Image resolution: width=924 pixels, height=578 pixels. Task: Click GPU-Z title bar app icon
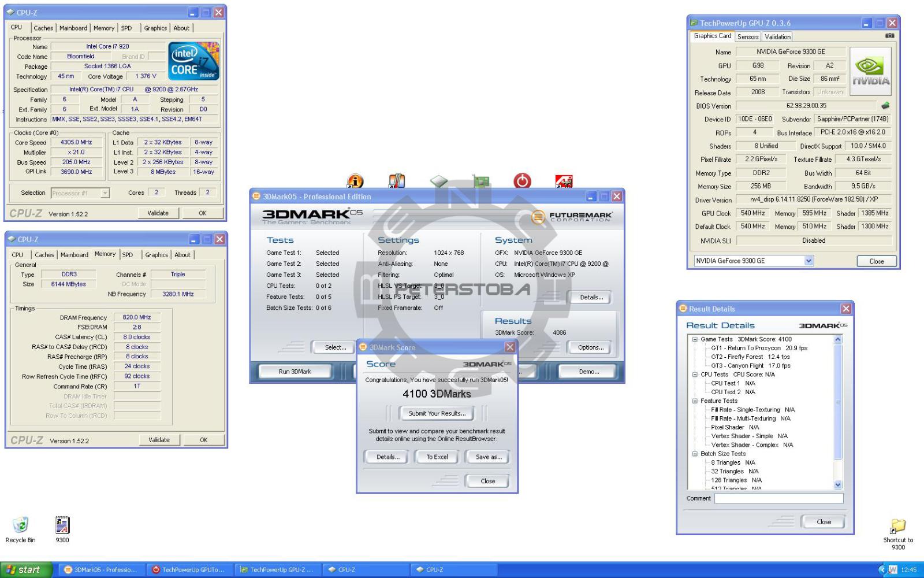694,23
